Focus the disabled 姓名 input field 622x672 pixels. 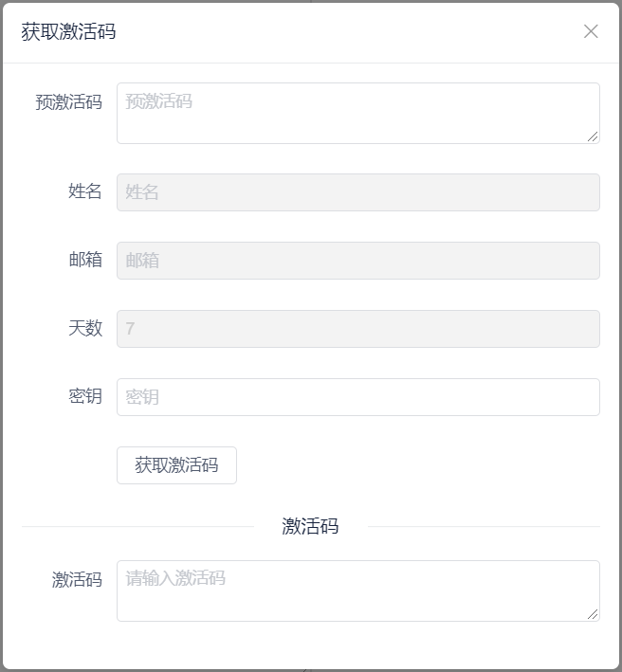pos(357,191)
